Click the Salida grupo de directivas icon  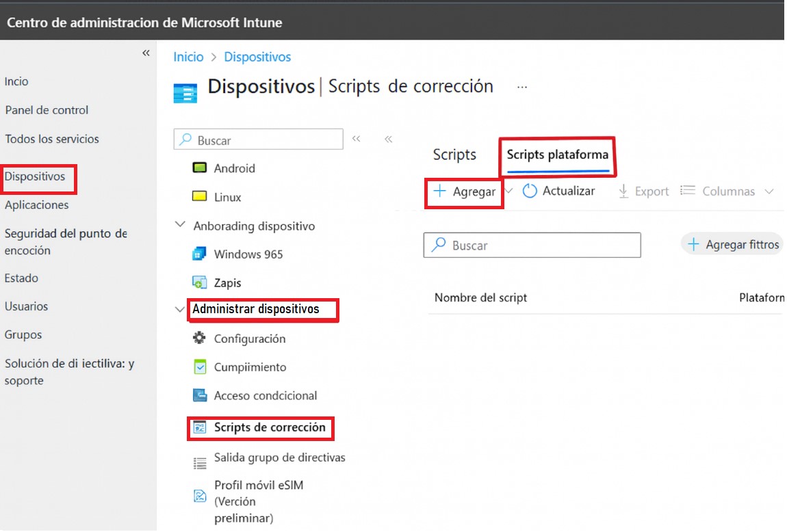(200, 463)
